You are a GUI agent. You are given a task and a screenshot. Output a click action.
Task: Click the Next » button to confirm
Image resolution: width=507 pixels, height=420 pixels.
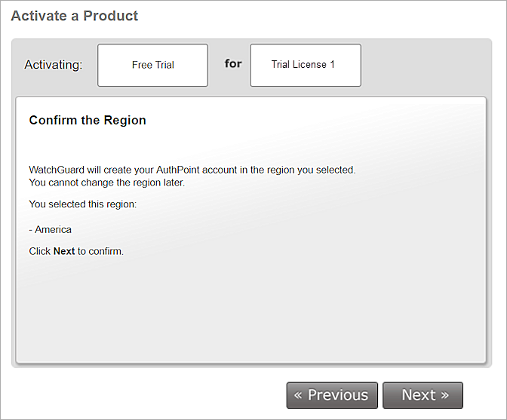(422, 395)
